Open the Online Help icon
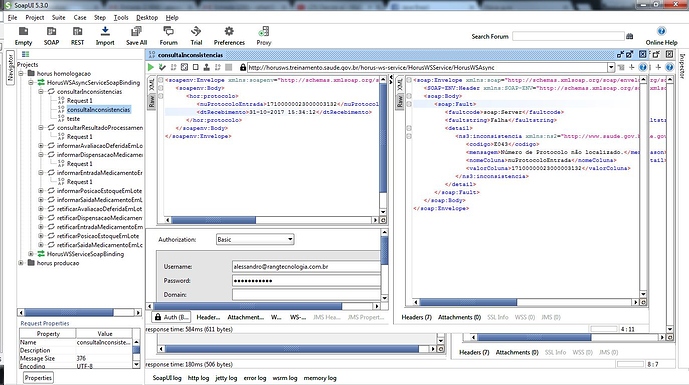Screen dimensions: 689x385 point(661,31)
